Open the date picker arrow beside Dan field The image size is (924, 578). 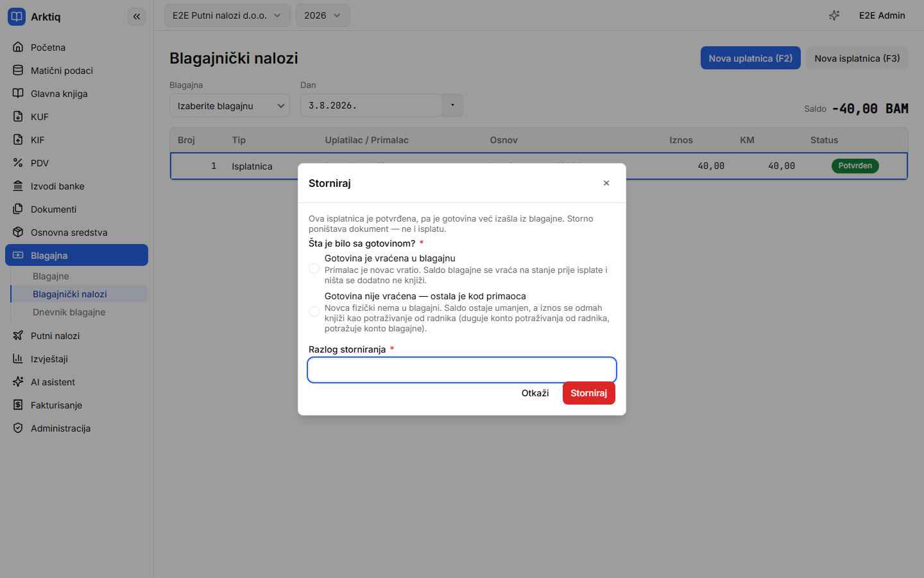[x=452, y=105]
